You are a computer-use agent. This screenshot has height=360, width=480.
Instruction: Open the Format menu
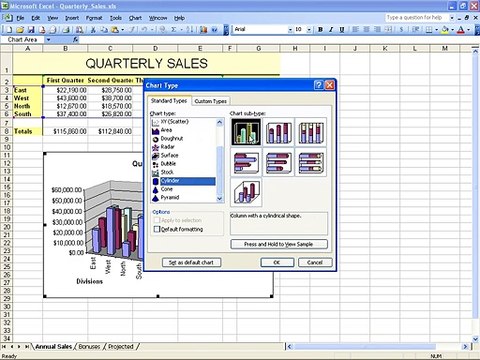click(94, 18)
